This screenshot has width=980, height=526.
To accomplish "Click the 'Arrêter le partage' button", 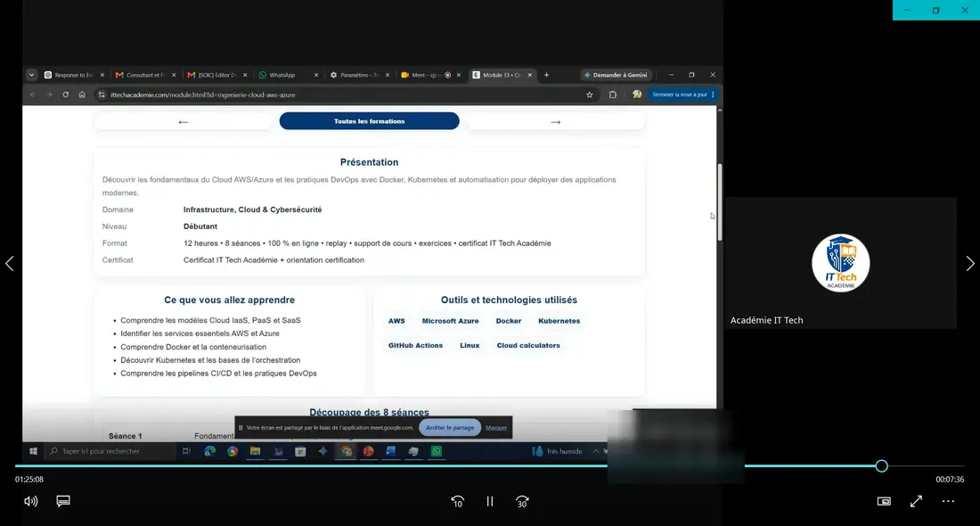I will pos(450,427).
